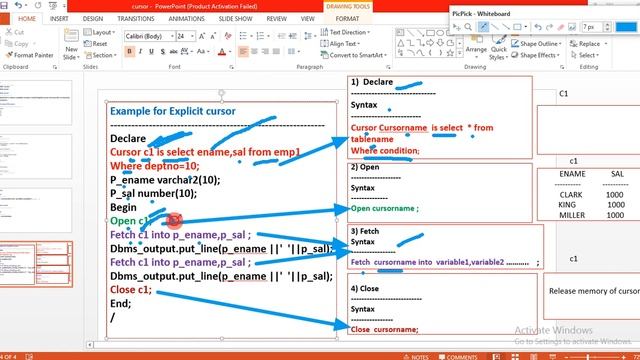The image size is (640, 360).
Task: Start slideshow from the quick access toolbar
Action: pyautogui.click(x=53, y=6)
